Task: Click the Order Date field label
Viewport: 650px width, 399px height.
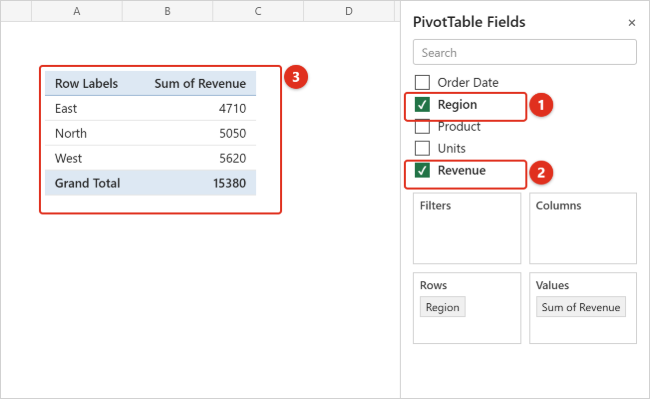Action: [x=468, y=82]
